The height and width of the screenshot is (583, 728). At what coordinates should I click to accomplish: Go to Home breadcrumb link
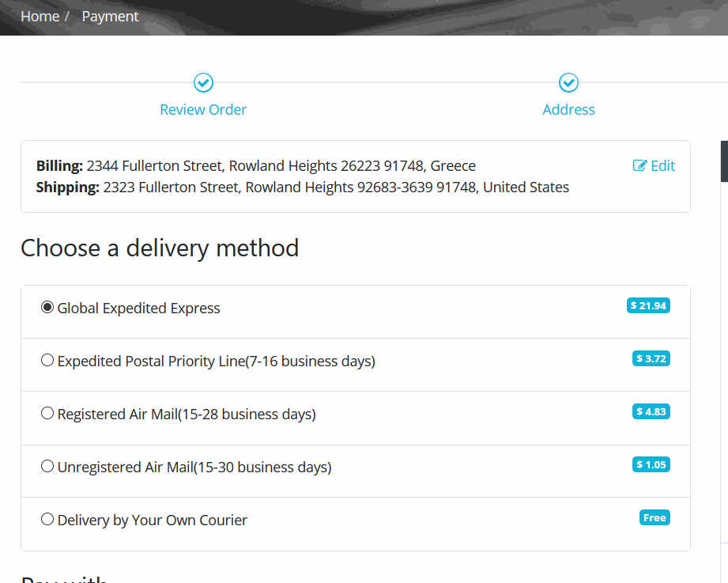40,17
